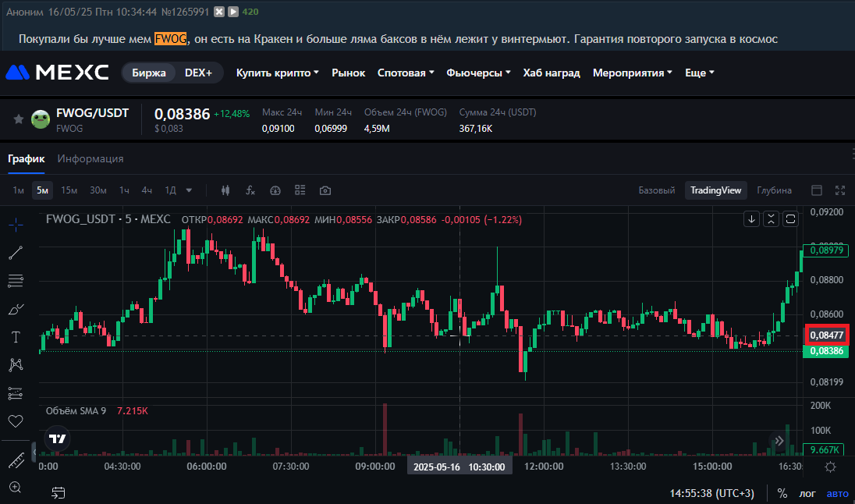The height and width of the screenshot is (504, 855).
Task: Select the brush drawing tool
Action: (x=16, y=309)
